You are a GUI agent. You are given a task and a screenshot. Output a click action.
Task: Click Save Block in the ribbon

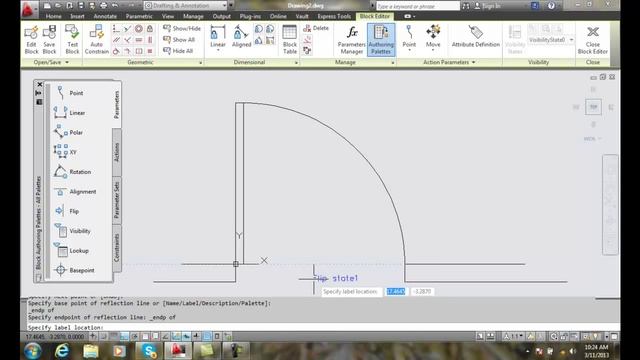(x=49, y=40)
